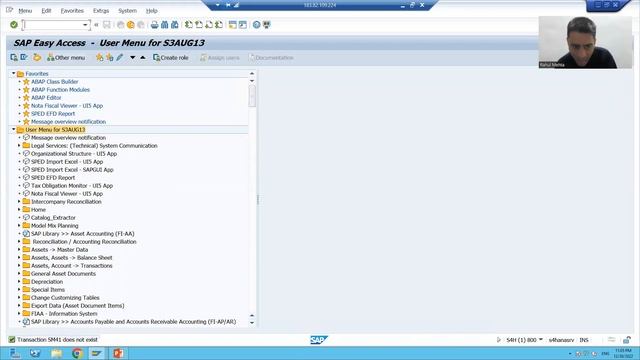Viewport: 640px width, 360px height.
Task: Open File Explorer from the taskbar
Action: click(x=56, y=353)
